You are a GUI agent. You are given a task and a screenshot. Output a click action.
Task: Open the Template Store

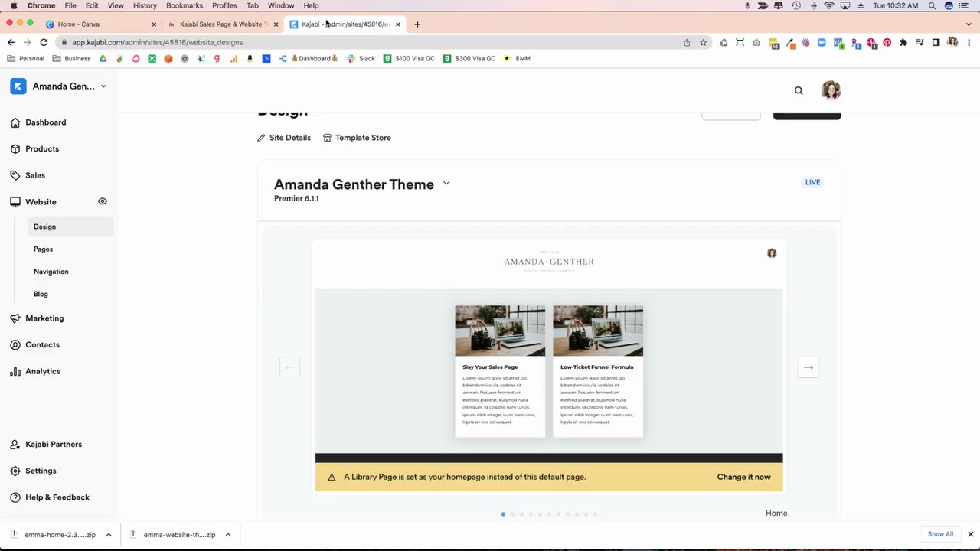(x=357, y=138)
